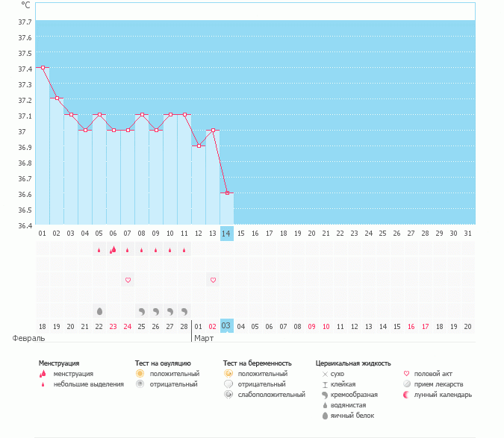Click the egg-white fluid icon on cycle day 05
Screen dimensions: 504x438
pos(99,310)
